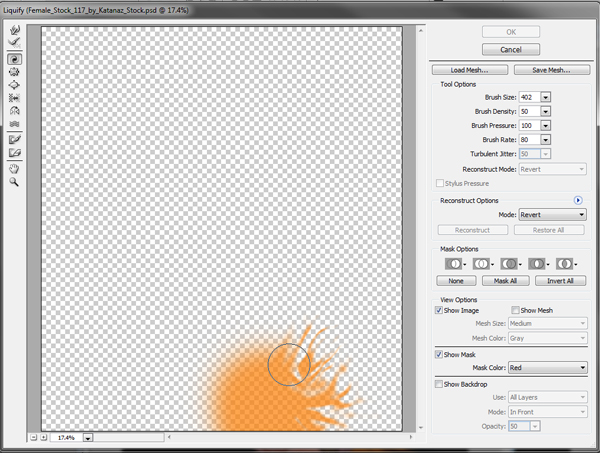Click the Invert All button
600x453 pixels.
pos(560,281)
